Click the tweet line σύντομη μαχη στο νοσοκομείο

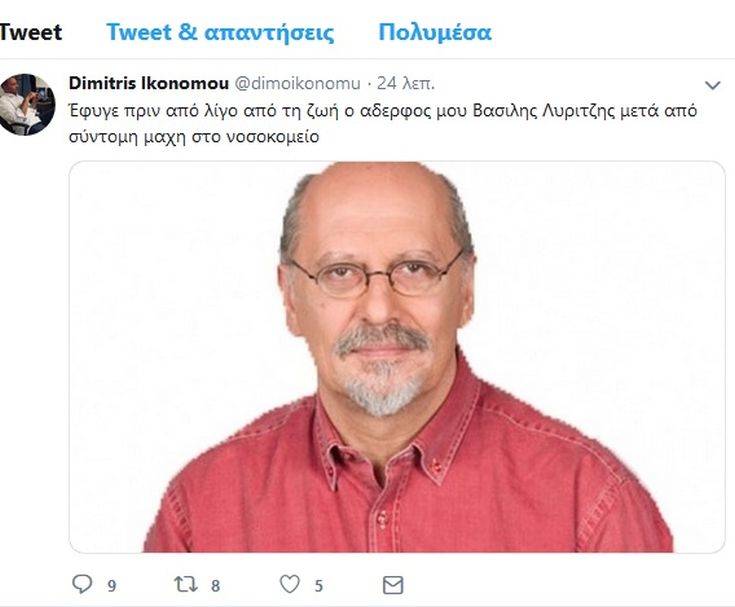coord(194,137)
